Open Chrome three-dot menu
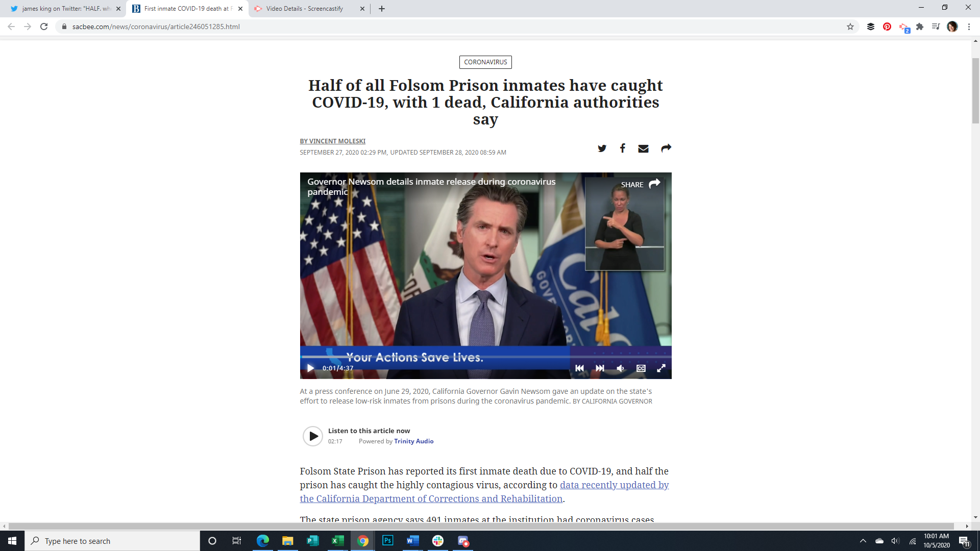The height and width of the screenshot is (551, 980). (x=969, y=27)
